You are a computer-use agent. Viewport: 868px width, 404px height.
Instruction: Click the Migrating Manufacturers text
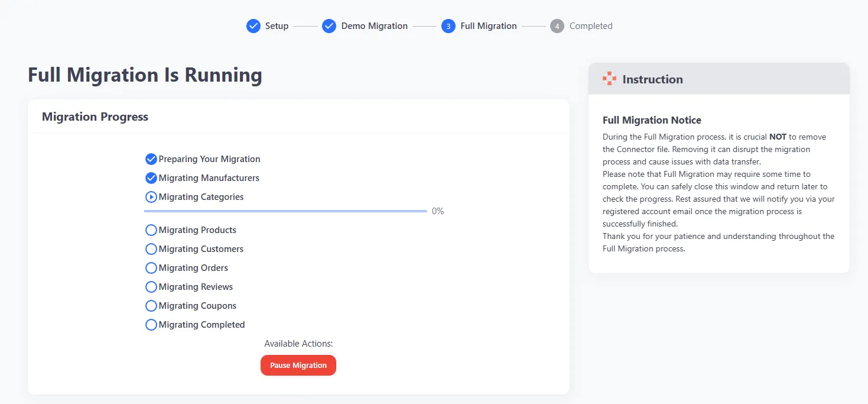pos(209,178)
